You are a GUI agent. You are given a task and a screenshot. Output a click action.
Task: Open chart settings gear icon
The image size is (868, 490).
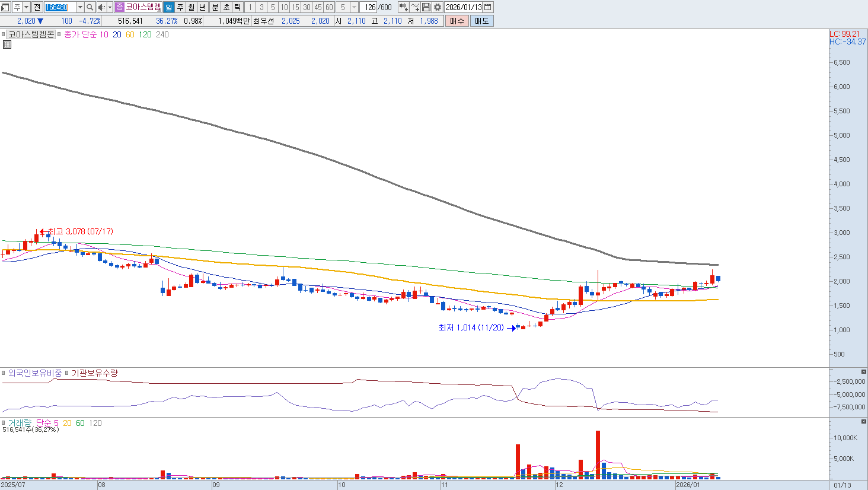click(438, 7)
